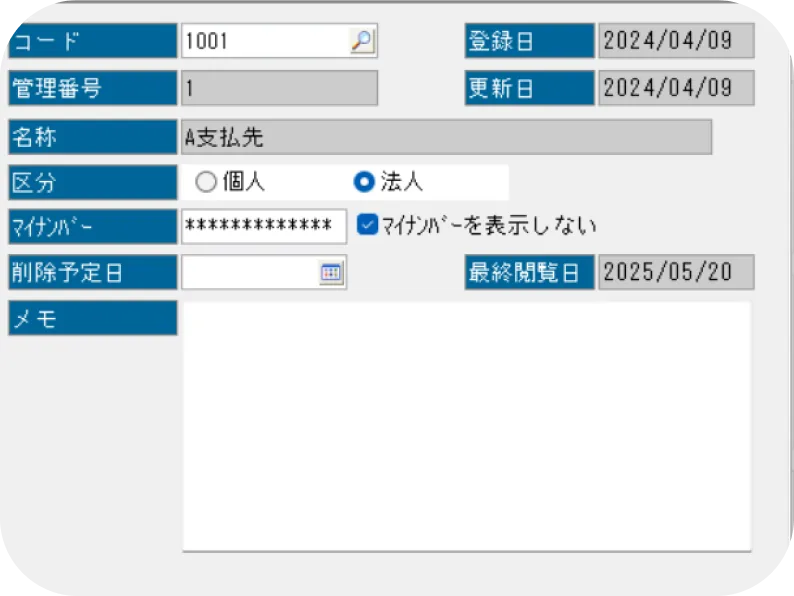Screen dimensions: 794x596
Task: Click the コード input showing 1001
Action: click(264, 41)
